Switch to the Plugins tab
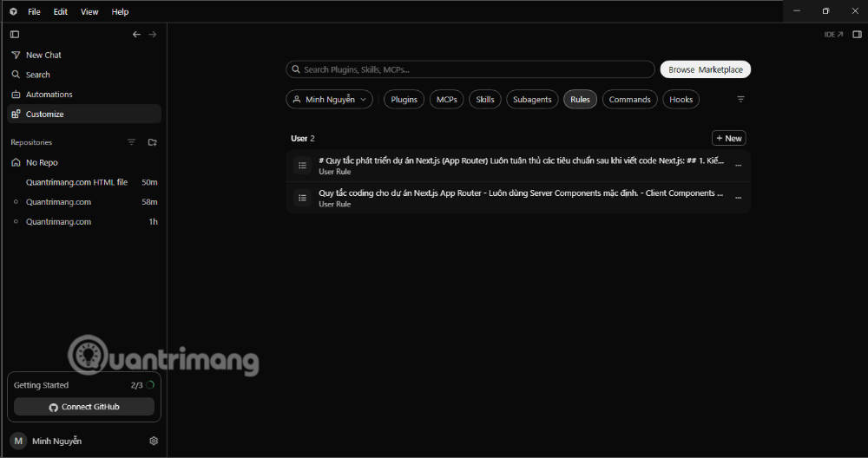868x458 pixels. [404, 100]
